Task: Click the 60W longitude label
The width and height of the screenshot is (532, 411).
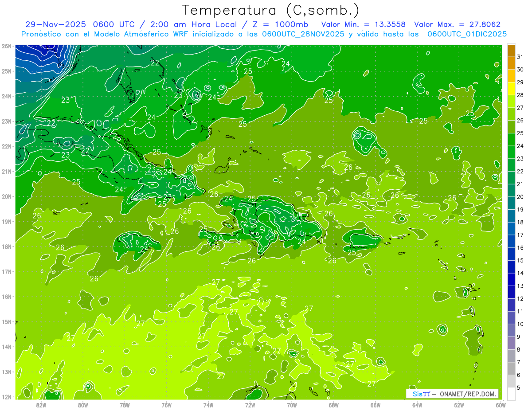Action: click(501, 405)
